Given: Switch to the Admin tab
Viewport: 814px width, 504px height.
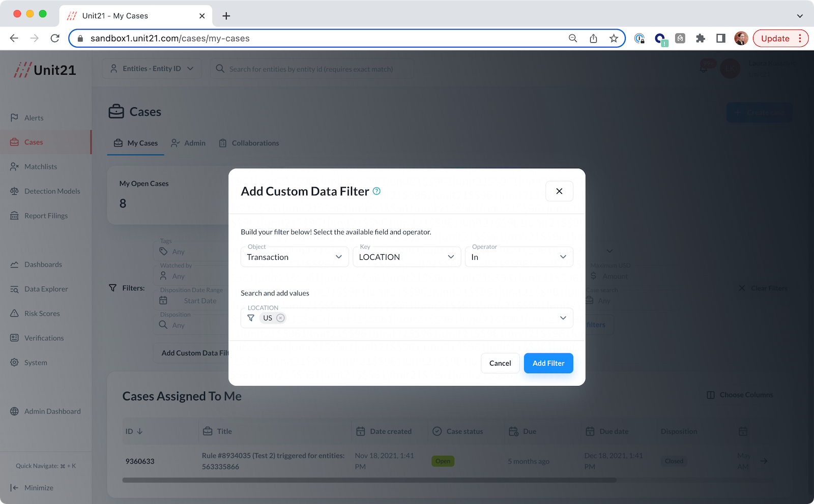Looking at the screenshot, I should pyautogui.click(x=188, y=143).
